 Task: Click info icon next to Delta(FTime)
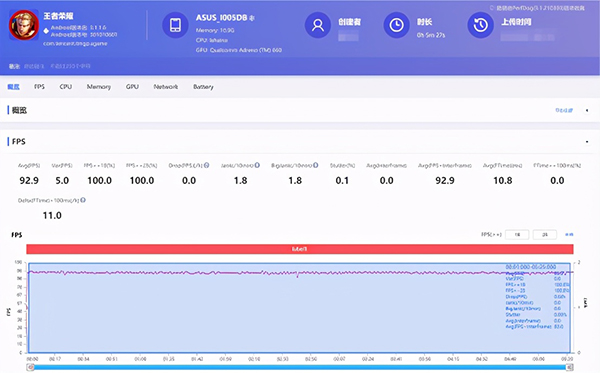(x=83, y=200)
